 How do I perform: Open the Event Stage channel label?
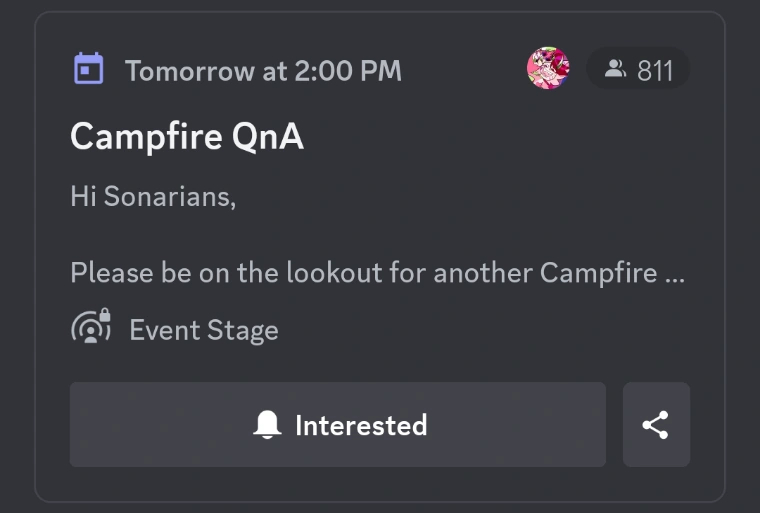tap(204, 331)
